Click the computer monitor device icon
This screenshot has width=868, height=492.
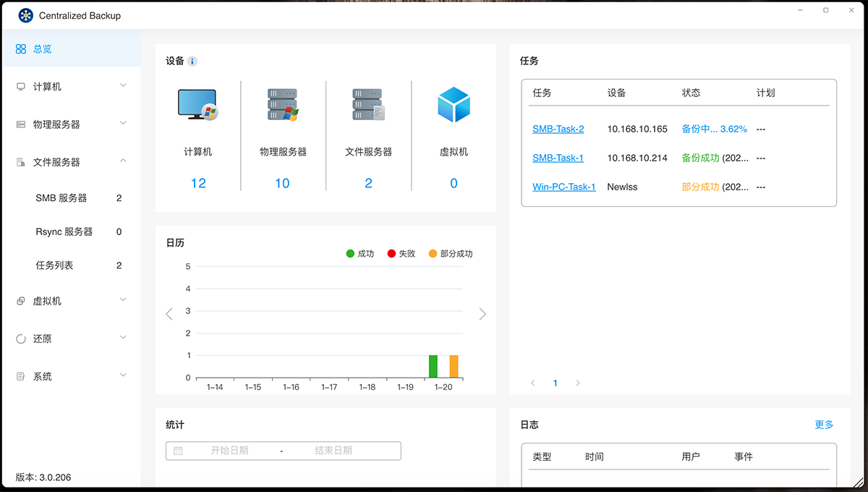coord(197,106)
